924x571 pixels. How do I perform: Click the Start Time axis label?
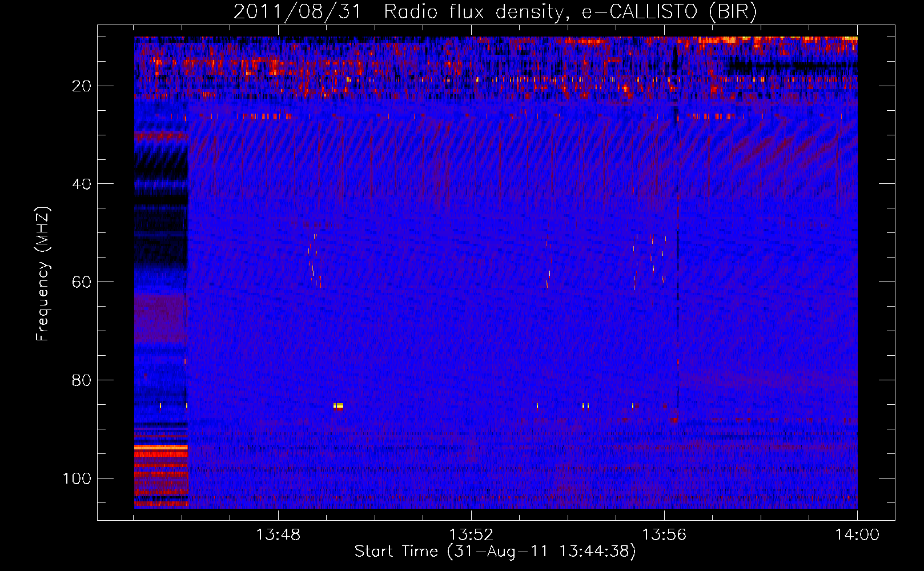coord(495,552)
